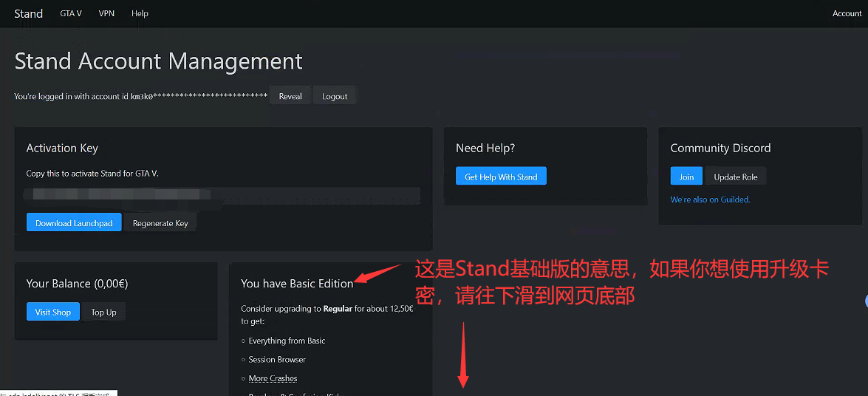The width and height of the screenshot is (868, 396).
Task: Select the blurred activation key field
Action: coord(222,195)
